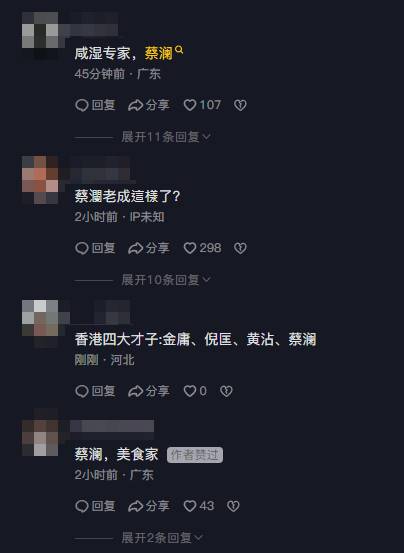
Task: Expand 展开11条回复 replies
Action: (x=166, y=137)
